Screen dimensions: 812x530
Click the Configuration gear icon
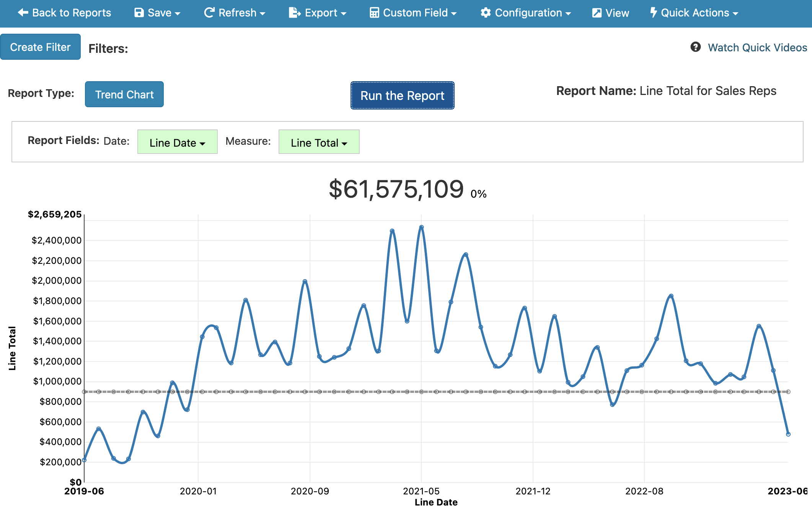(486, 13)
